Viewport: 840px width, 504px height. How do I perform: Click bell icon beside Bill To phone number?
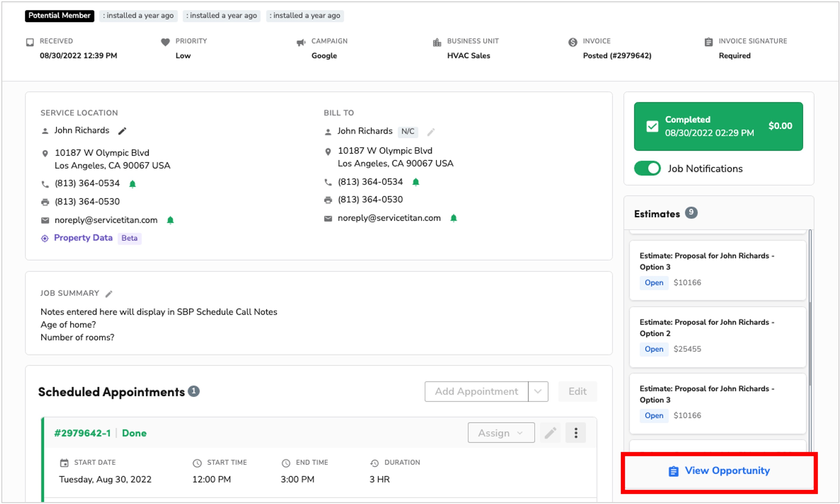(x=416, y=182)
